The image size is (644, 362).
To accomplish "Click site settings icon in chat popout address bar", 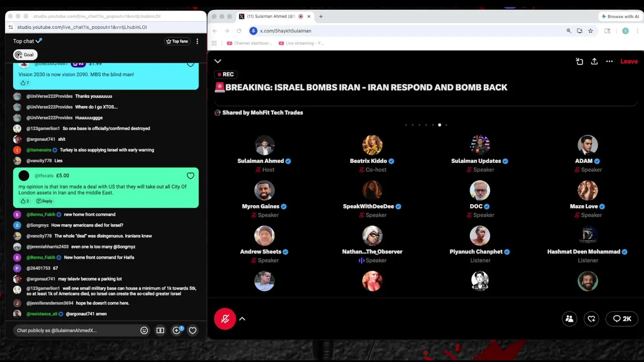I will coord(11,27).
